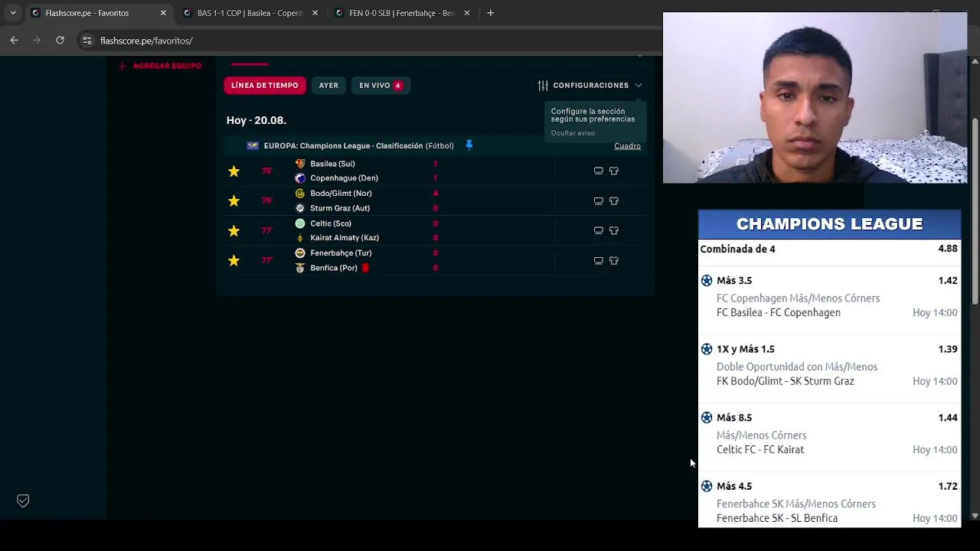Click the soccer ball icon beside Más 4.5

click(x=707, y=486)
